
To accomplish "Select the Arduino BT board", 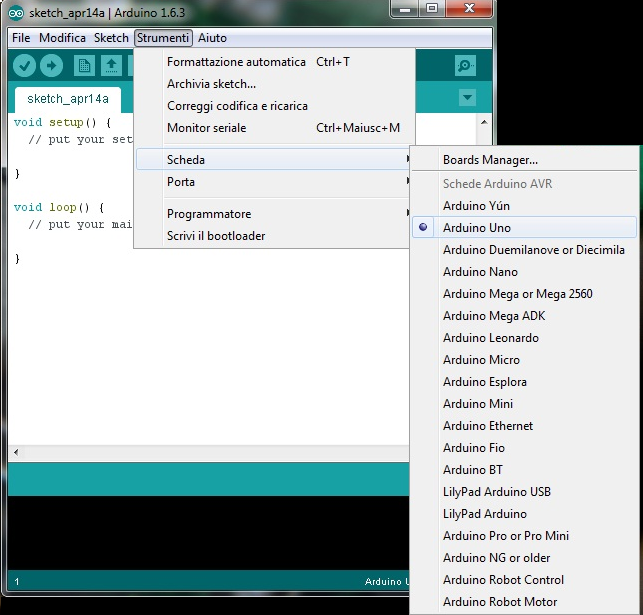I will (x=524, y=470).
